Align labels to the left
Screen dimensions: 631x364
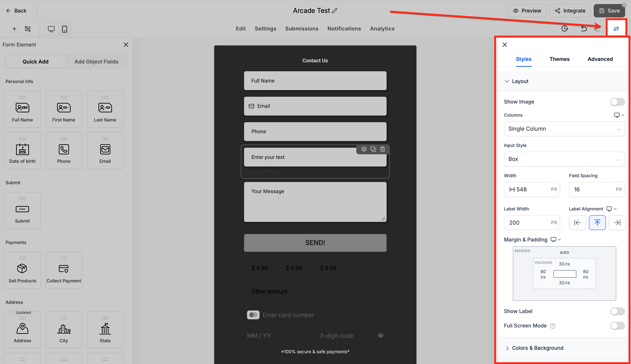click(x=577, y=222)
